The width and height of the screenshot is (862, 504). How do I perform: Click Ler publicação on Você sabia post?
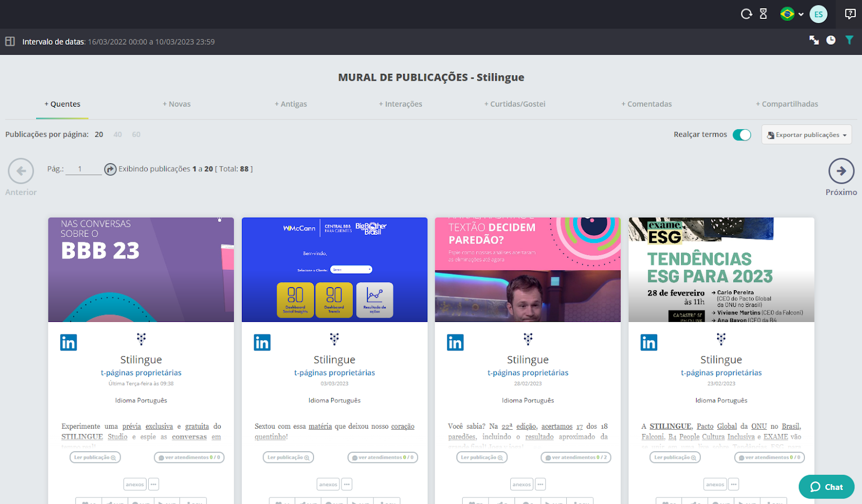482,457
